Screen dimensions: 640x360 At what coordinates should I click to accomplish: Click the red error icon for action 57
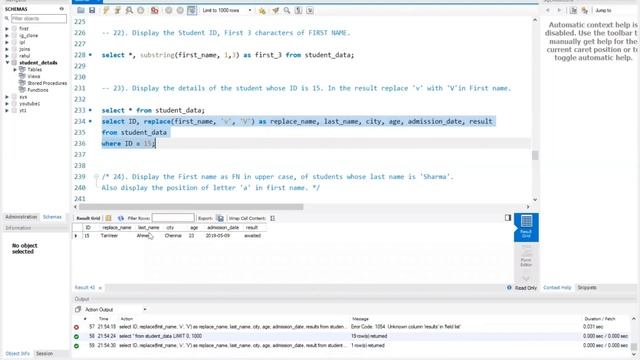(x=76, y=327)
